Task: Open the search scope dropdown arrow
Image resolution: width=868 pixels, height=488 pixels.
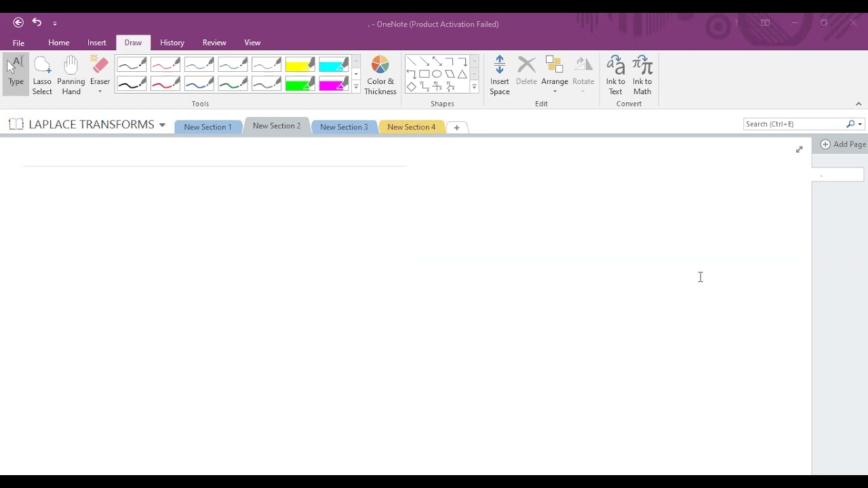Action: pyautogui.click(x=860, y=124)
